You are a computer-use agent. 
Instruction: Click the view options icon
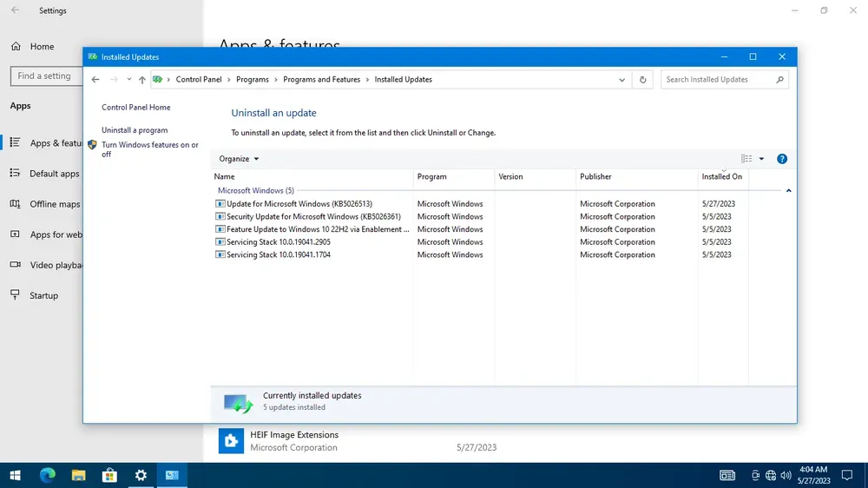click(746, 159)
